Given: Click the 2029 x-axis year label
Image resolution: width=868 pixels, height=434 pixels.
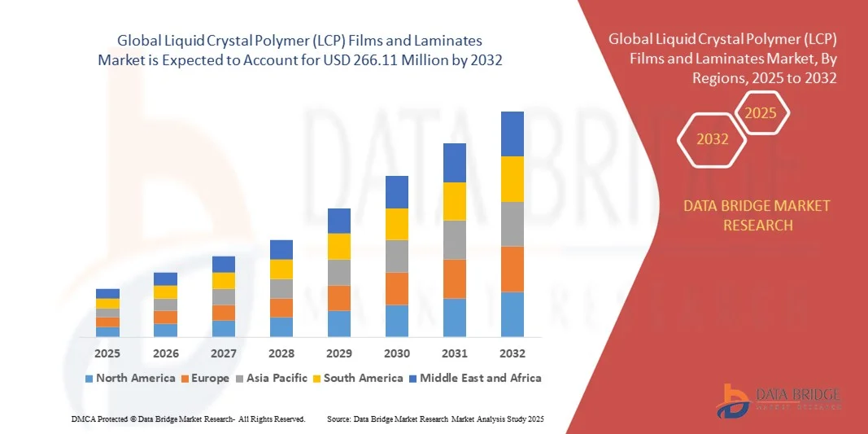Looking at the screenshot, I should (339, 353).
